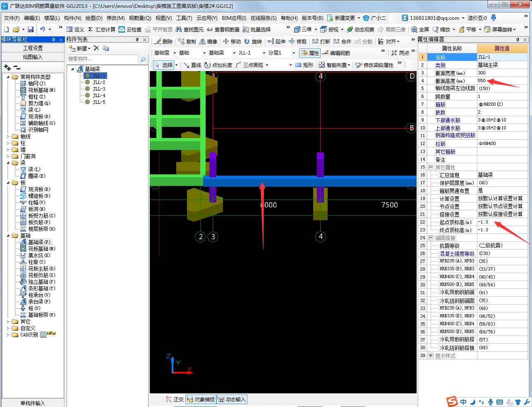Click the 云检查 toolbar item
Viewport: 532px width, 407px height.
click(130, 29)
